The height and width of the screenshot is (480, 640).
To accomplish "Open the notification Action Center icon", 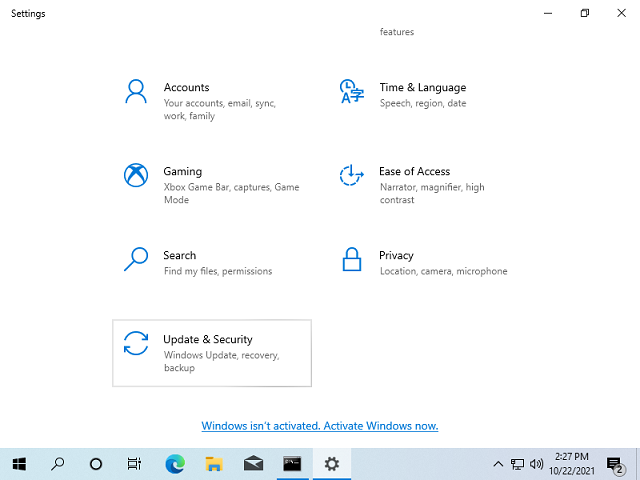I will pos(616,464).
